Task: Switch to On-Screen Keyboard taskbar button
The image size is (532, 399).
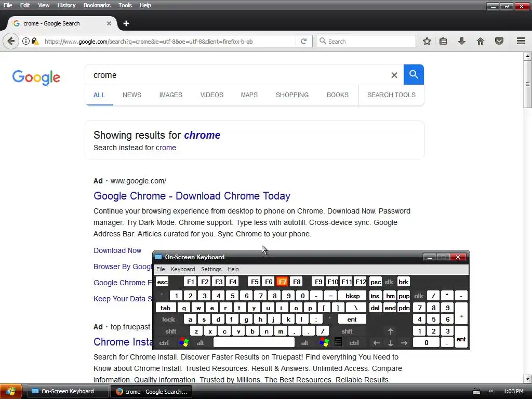Action: [x=68, y=391]
